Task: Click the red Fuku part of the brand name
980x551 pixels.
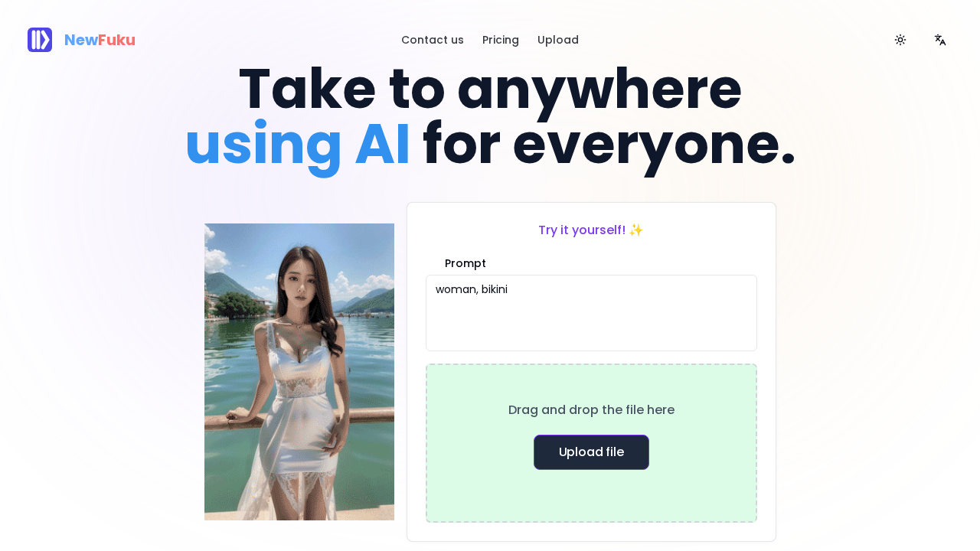Action: coord(116,40)
